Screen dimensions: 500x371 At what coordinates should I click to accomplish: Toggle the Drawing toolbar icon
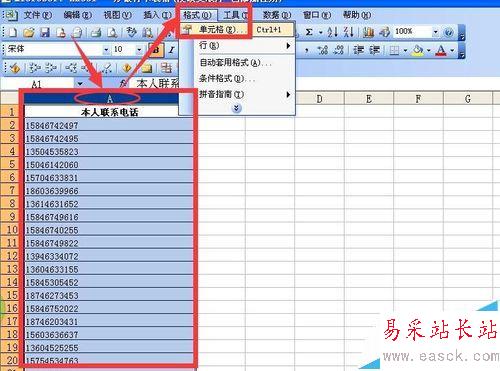click(384, 32)
